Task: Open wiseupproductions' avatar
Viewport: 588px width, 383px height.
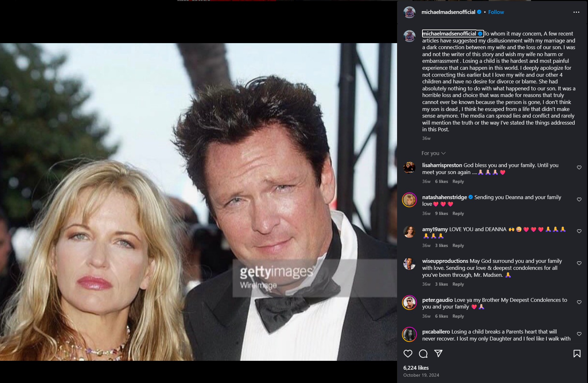Action: [x=409, y=263]
